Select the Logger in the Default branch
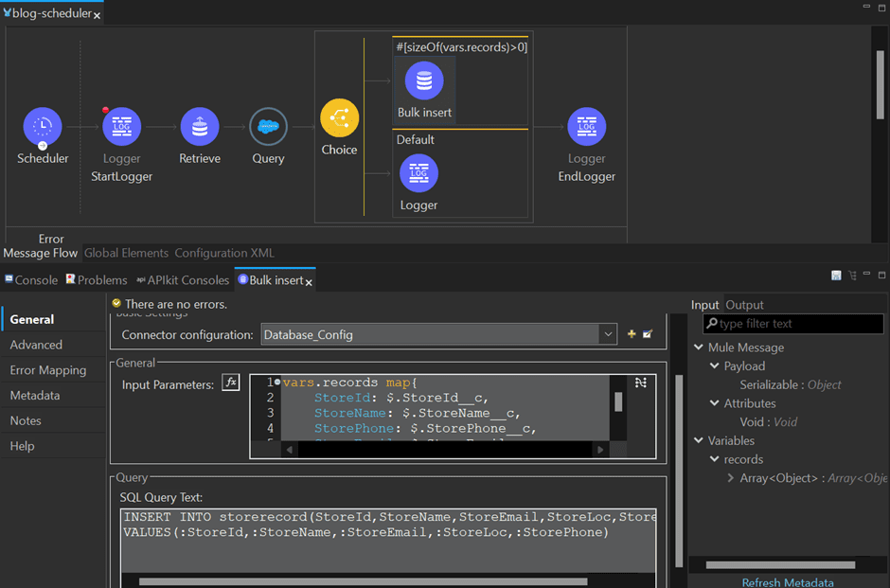 pos(419,173)
